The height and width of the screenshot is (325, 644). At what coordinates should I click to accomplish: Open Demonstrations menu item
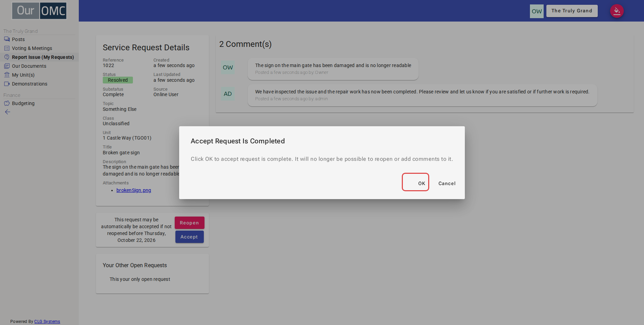coord(39,84)
